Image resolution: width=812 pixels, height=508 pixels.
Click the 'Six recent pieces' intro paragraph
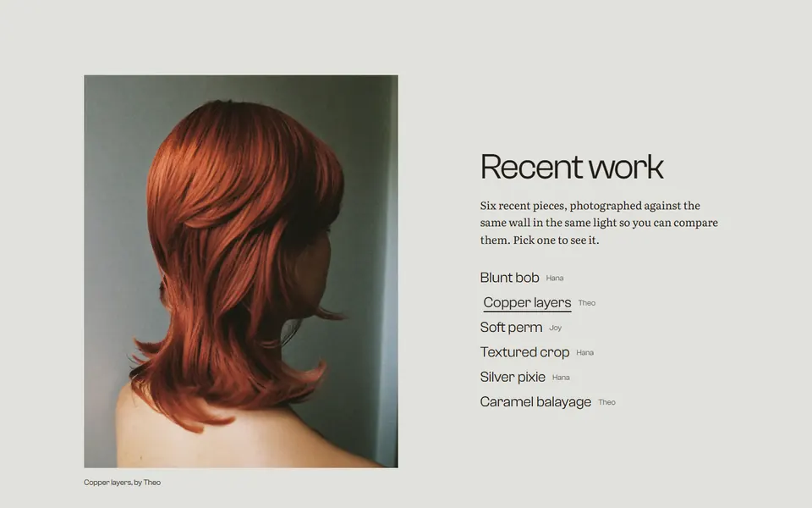[x=599, y=223]
